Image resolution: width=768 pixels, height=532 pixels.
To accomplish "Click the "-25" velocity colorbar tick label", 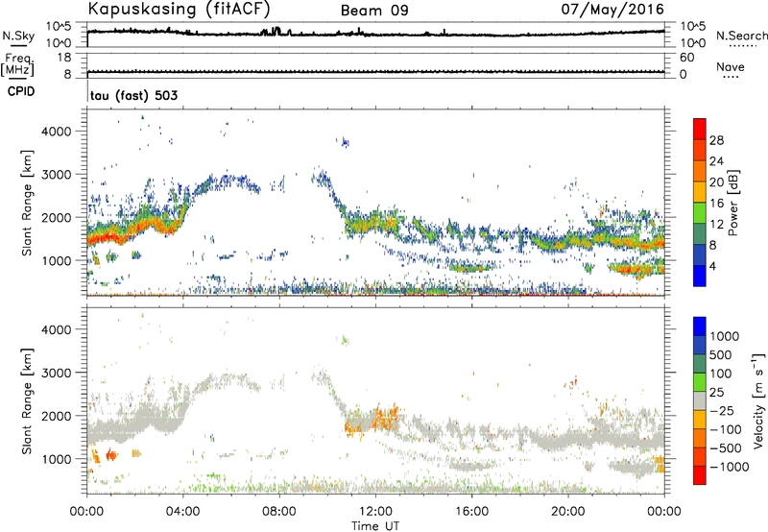I will coord(724,410).
